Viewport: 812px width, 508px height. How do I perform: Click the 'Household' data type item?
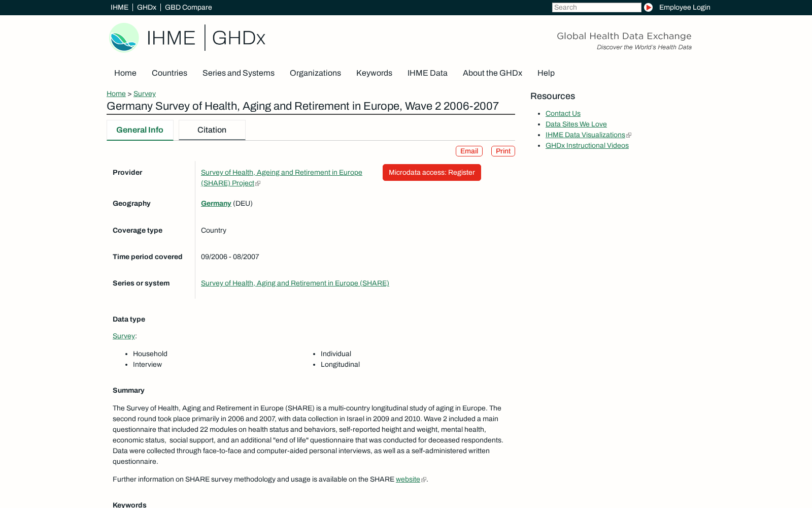pyautogui.click(x=150, y=354)
